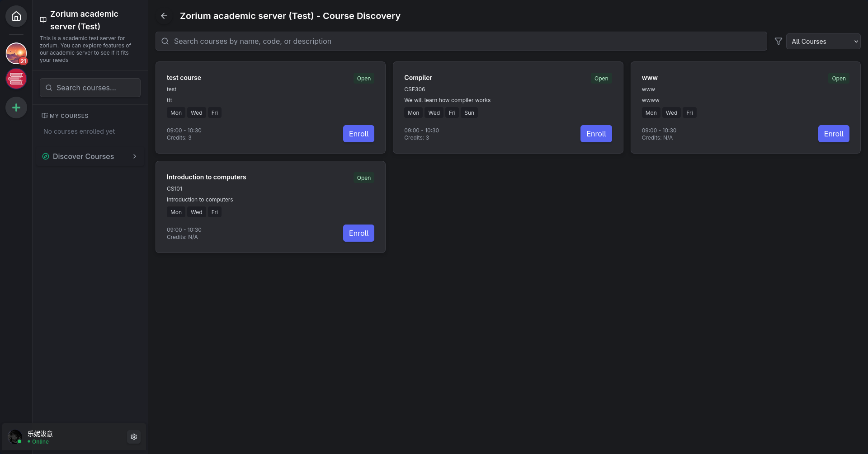Click the back arrow beside Course Discovery

pyautogui.click(x=164, y=16)
